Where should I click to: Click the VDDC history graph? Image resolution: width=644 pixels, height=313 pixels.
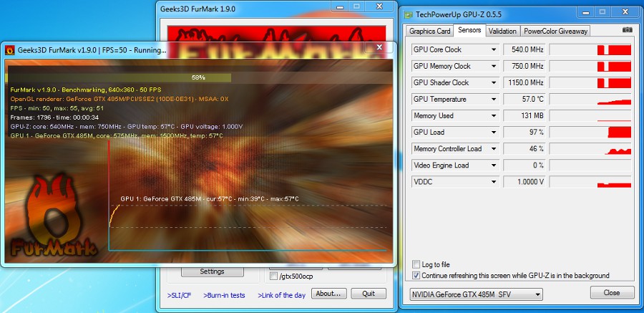(590, 181)
